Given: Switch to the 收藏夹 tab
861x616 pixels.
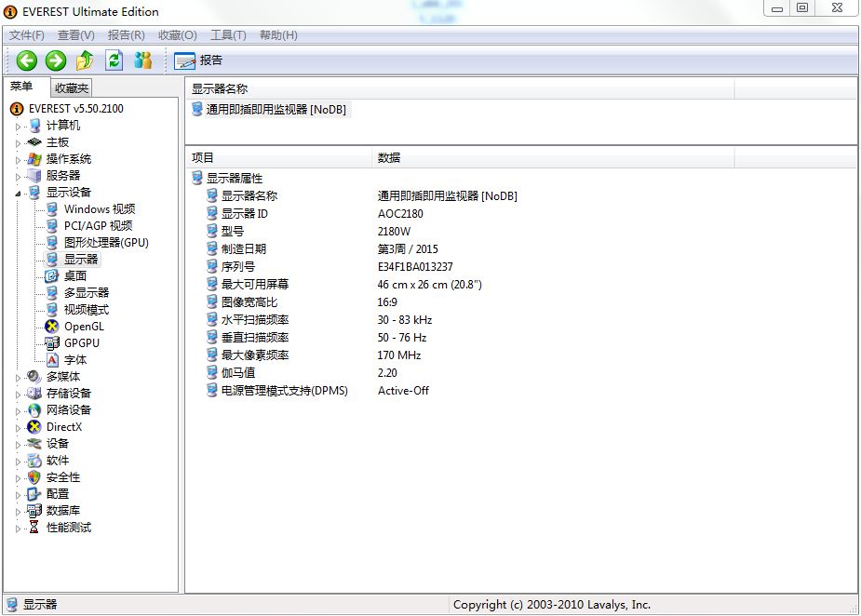Looking at the screenshot, I should [72, 88].
